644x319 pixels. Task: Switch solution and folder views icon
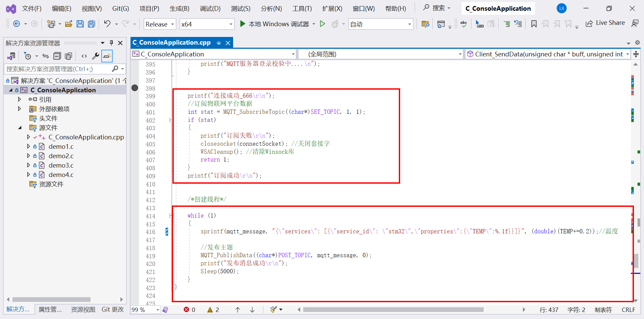click(11, 56)
